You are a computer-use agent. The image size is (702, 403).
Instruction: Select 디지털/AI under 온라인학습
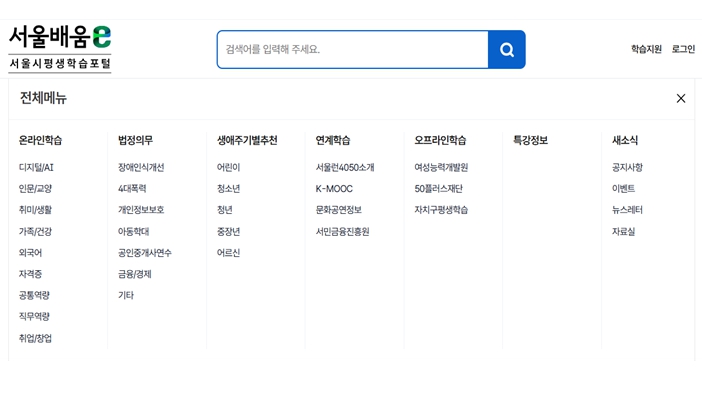pos(36,168)
